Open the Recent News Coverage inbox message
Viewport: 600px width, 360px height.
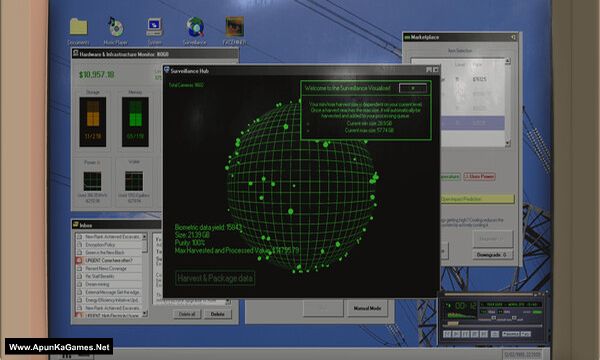(109, 269)
